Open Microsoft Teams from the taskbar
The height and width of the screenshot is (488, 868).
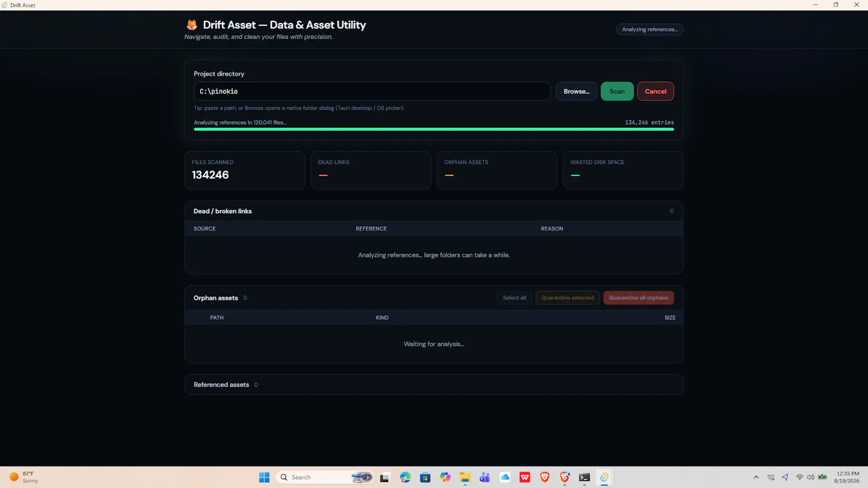485,477
